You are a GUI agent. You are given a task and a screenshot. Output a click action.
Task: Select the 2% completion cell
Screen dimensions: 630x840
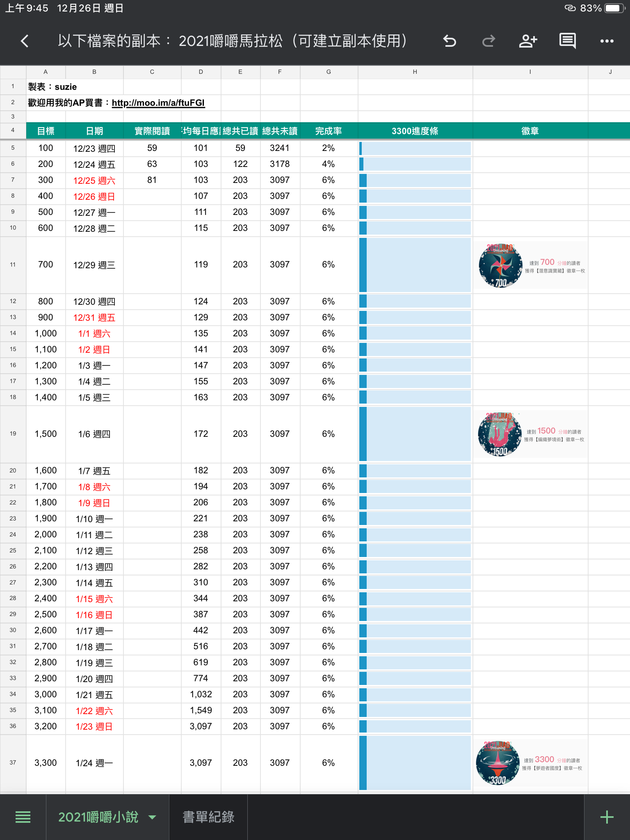(329, 148)
